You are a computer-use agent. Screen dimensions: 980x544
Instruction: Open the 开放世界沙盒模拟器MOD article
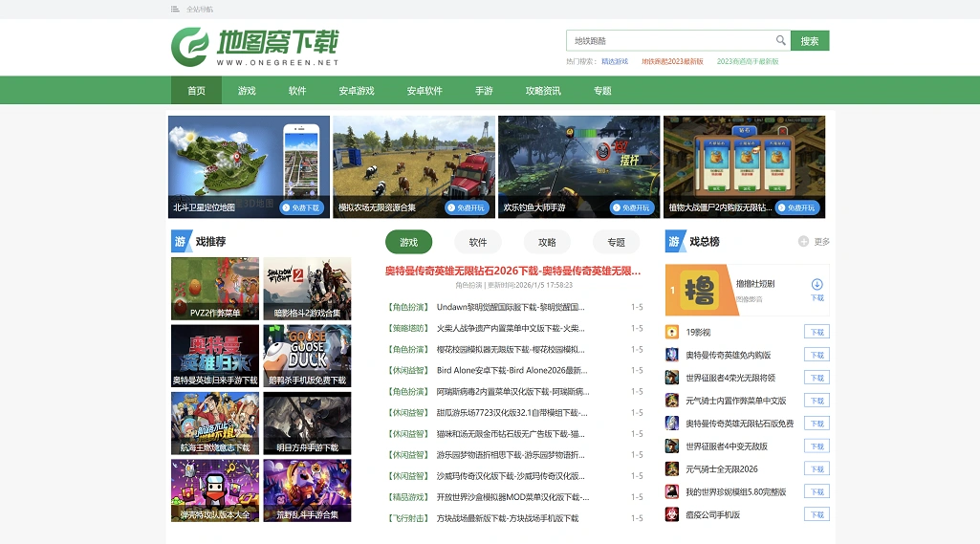512,497
